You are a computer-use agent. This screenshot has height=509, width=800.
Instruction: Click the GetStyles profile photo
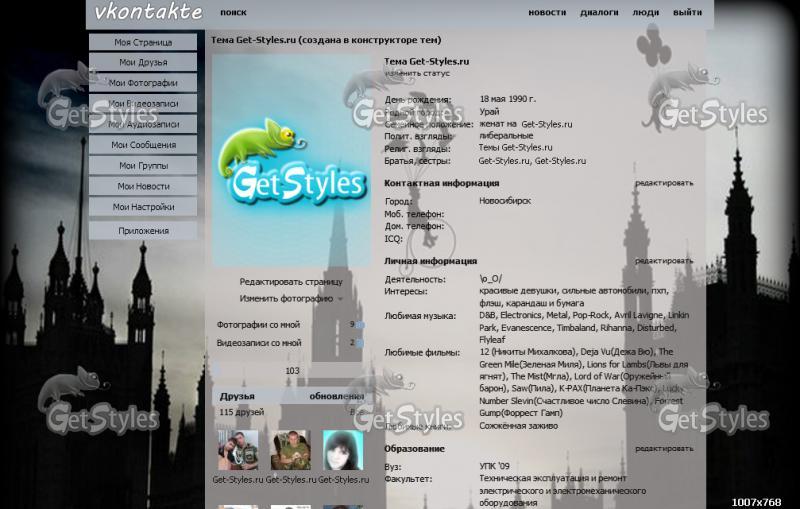(291, 161)
